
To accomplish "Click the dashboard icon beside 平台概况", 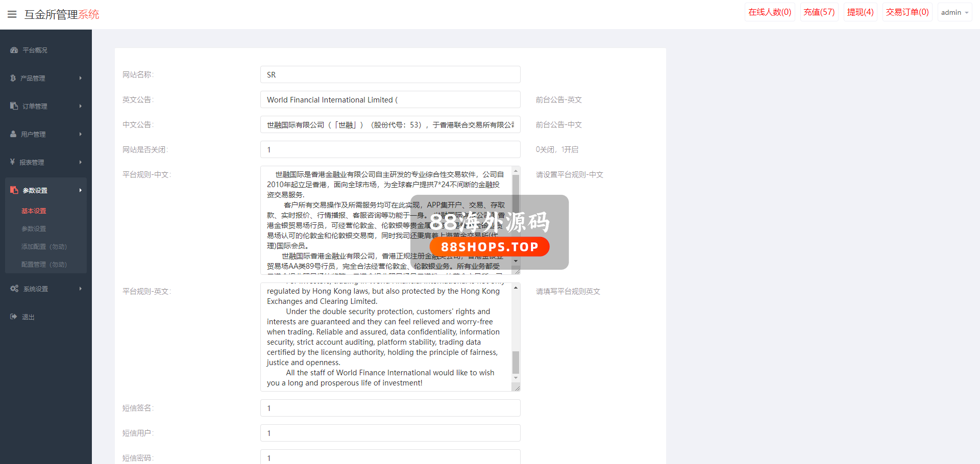I will point(14,50).
